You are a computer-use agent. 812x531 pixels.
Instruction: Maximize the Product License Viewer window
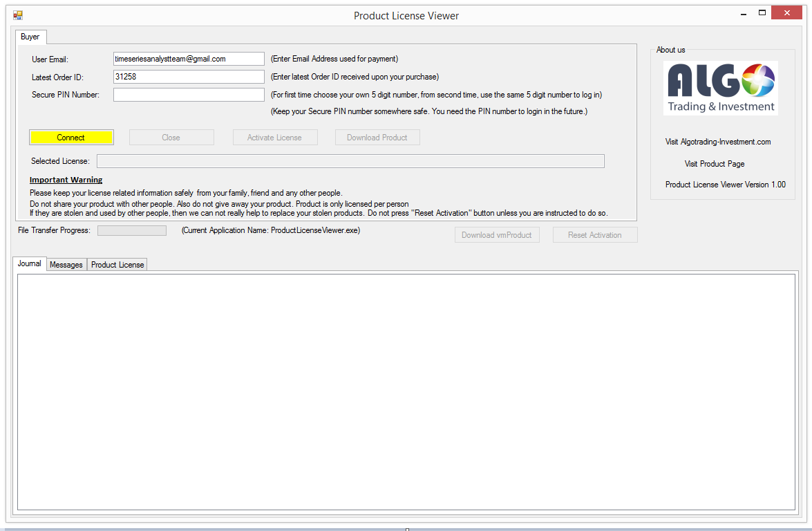pos(762,12)
